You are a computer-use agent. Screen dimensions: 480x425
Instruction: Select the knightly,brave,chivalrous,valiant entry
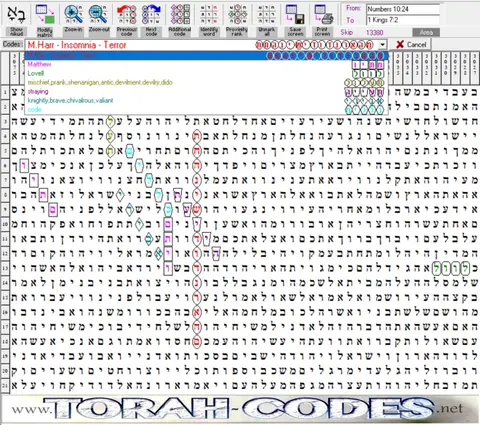[206, 100]
